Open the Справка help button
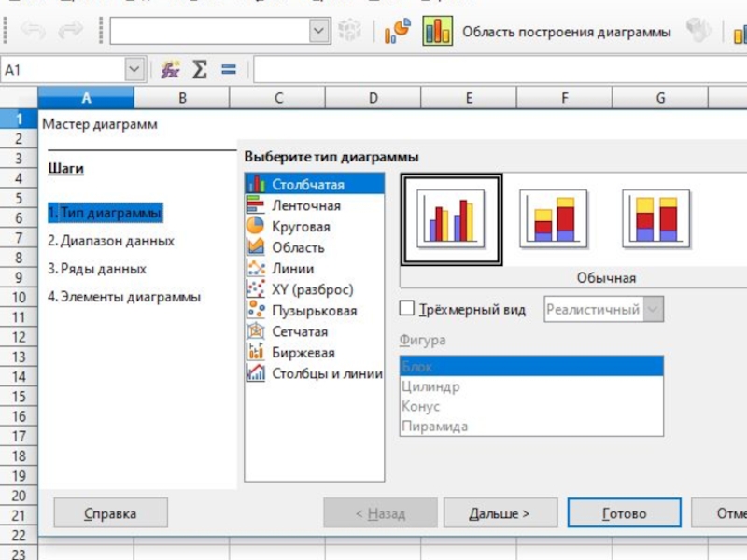This screenshot has width=747, height=560. [x=110, y=513]
